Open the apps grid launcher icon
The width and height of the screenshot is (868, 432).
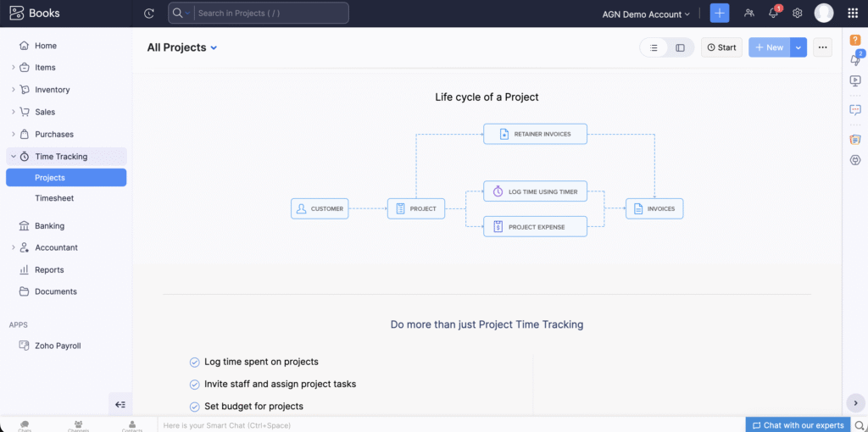[853, 14]
